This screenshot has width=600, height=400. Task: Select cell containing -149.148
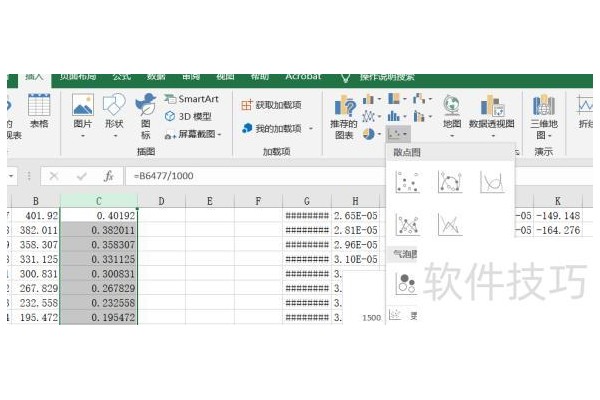click(558, 216)
